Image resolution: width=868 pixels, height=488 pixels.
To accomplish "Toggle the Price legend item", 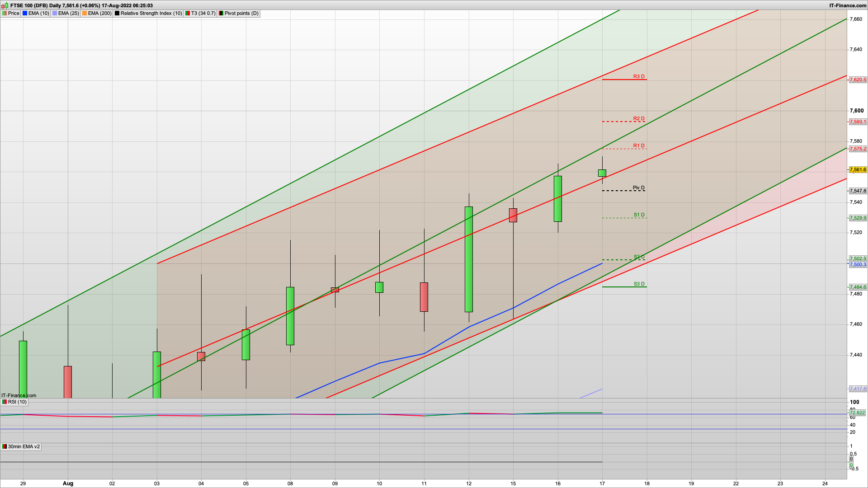I will tap(11, 13).
